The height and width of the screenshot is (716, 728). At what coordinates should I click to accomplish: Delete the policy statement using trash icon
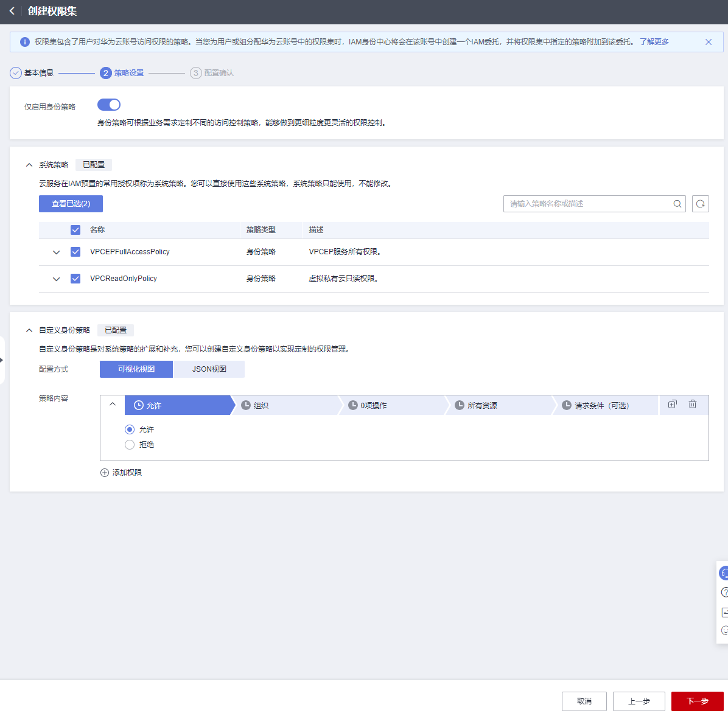click(692, 405)
